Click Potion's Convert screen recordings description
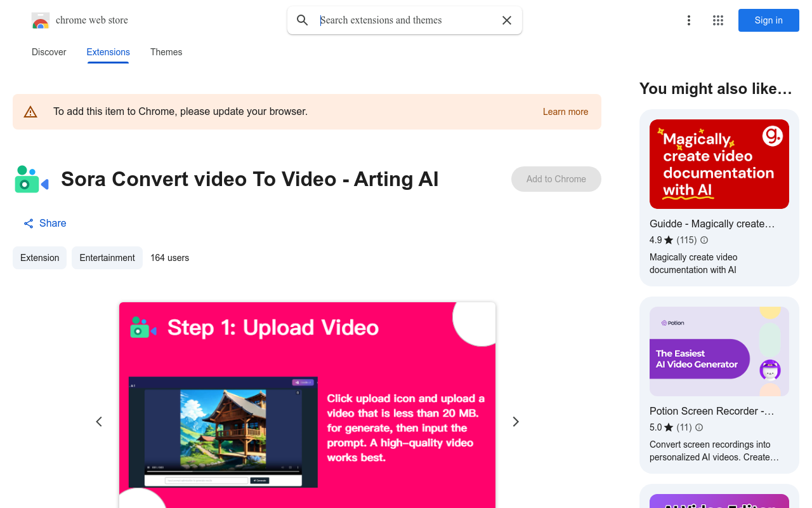 (x=714, y=451)
